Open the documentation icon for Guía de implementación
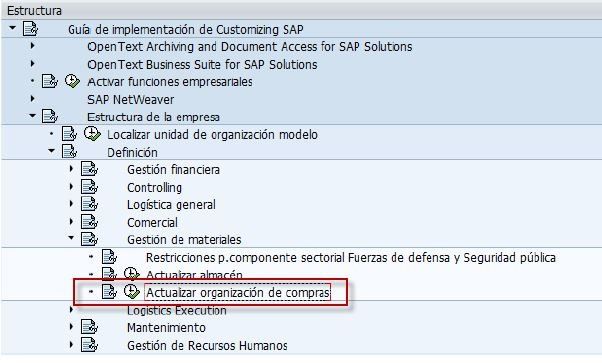Viewport: 602px width, 363px height. point(30,29)
